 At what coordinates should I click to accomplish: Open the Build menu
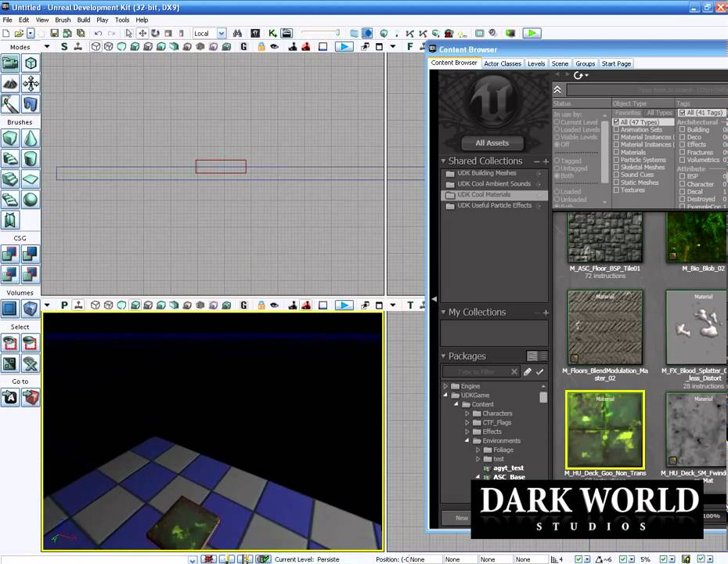(84, 20)
